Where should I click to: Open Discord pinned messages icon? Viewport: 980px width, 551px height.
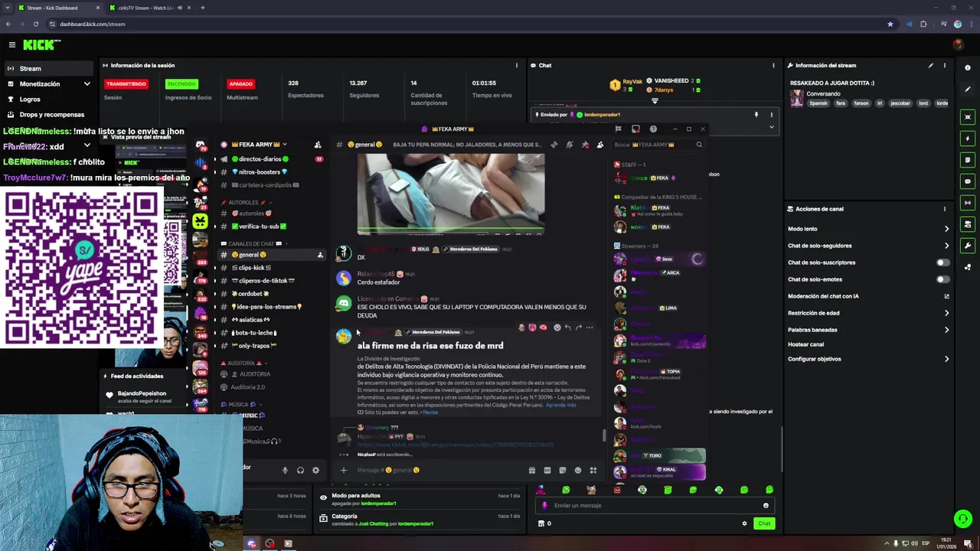[x=585, y=145]
